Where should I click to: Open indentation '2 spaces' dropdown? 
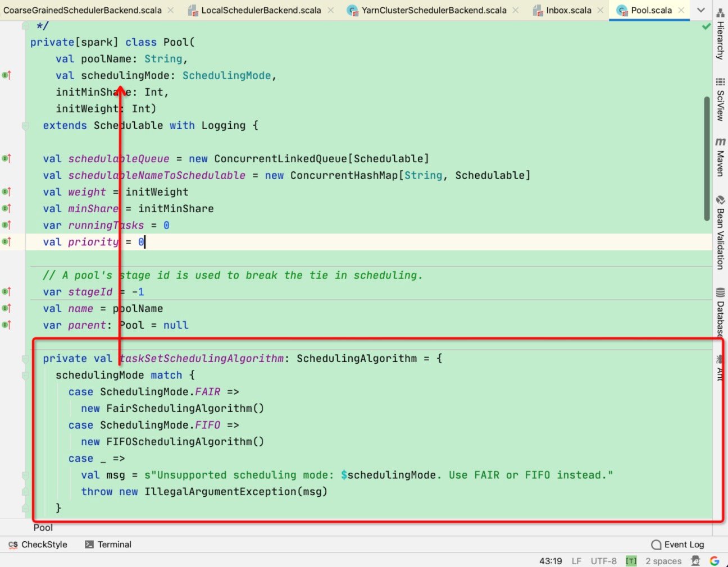[663, 561]
